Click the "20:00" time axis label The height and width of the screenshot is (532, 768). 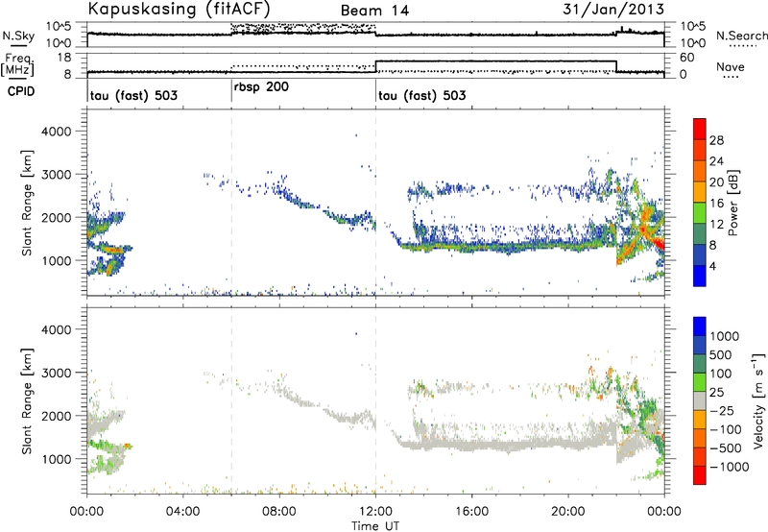(567, 511)
